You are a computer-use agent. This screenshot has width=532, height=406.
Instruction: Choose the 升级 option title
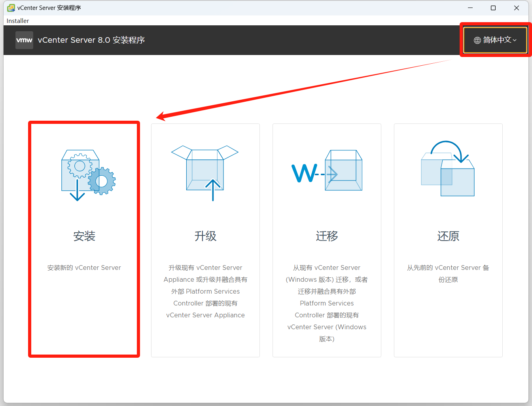205,236
